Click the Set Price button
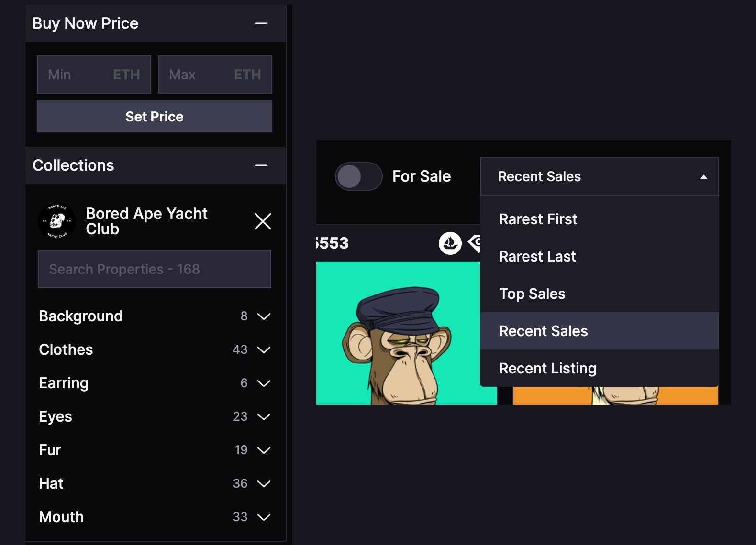756x545 pixels. click(x=154, y=116)
